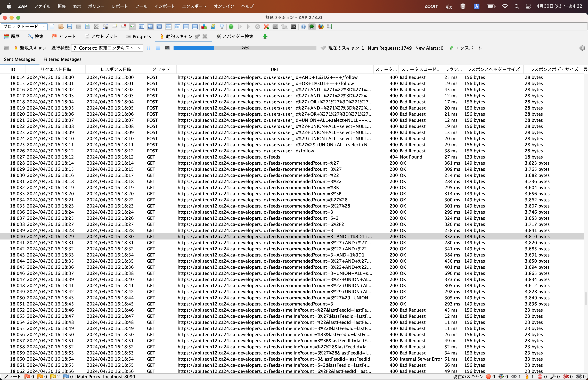Click the hammer forced browse footer icon
Image resolution: width=588 pixels, height=380 pixels.
553,377
